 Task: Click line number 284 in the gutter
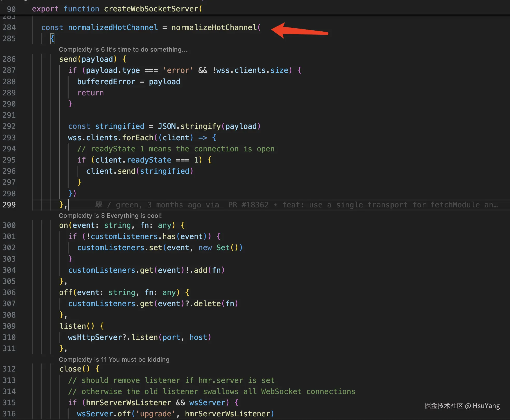pyautogui.click(x=9, y=27)
